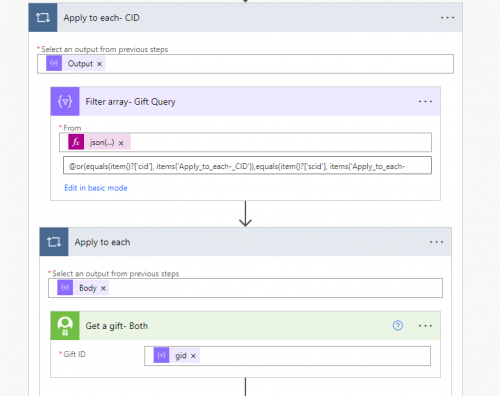Open the Get a gift- Both ellipsis menu

coord(425,326)
